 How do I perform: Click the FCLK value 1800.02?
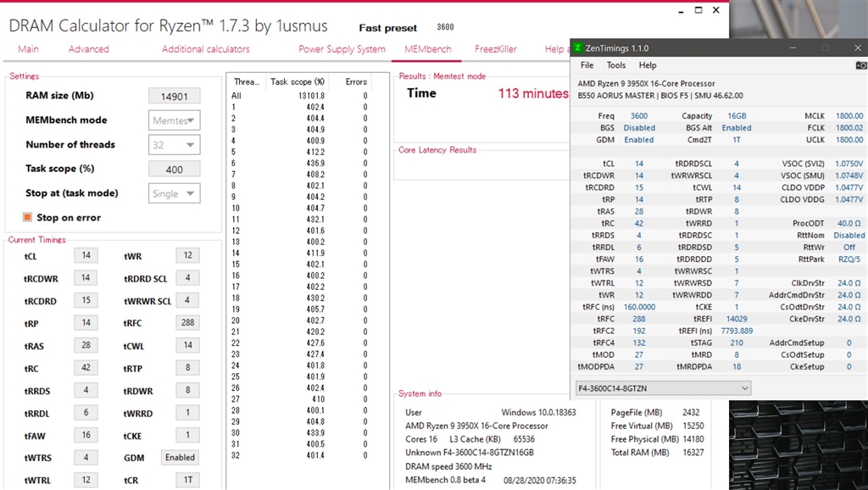pyautogui.click(x=849, y=128)
